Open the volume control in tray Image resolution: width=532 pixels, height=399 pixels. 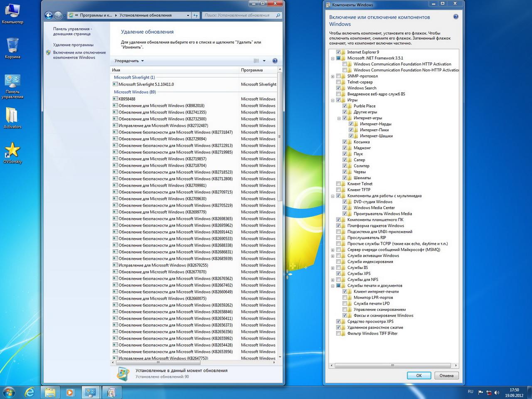pos(497,392)
